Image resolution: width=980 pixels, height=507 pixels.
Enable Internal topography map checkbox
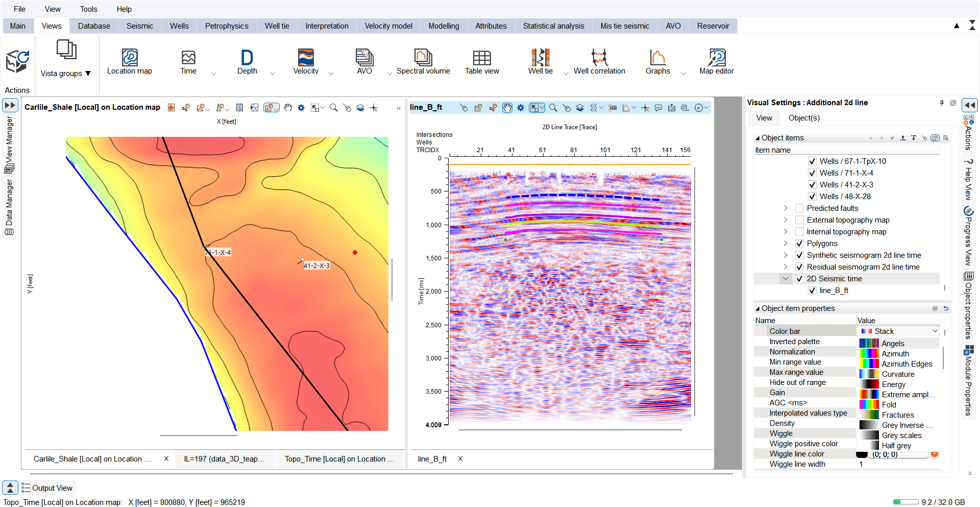799,232
